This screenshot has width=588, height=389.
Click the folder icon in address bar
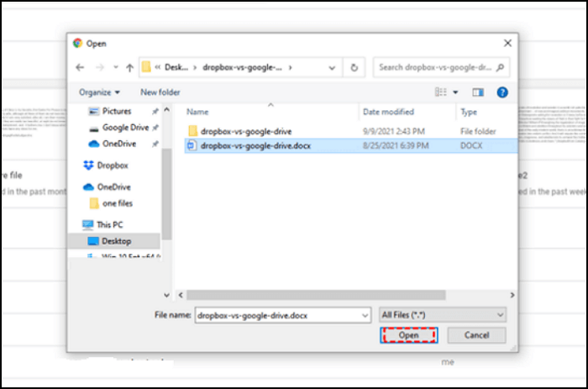pos(146,67)
